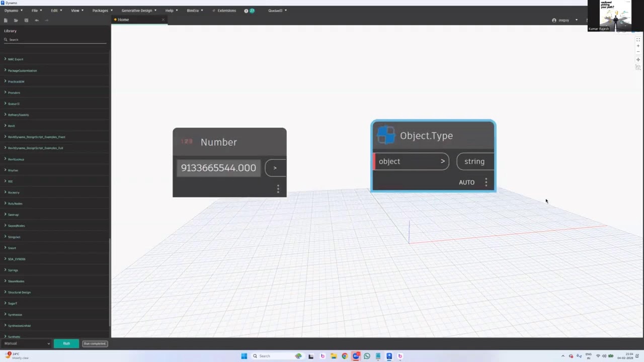Click the Number node output port arrow

[x=275, y=168]
